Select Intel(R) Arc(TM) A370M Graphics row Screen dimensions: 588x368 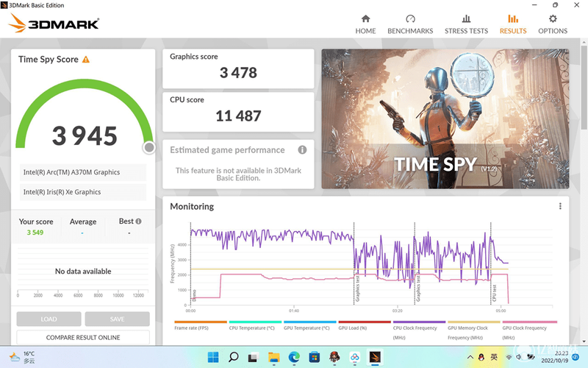point(83,172)
